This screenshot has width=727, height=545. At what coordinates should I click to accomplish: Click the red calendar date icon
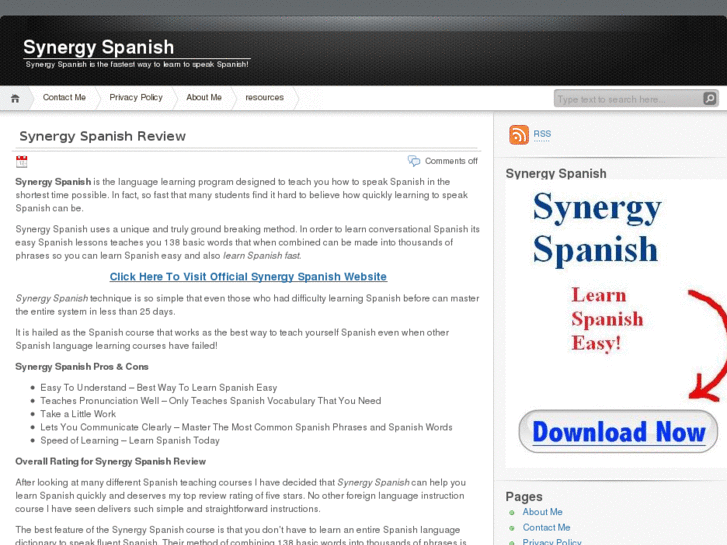click(x=21, y=161)
